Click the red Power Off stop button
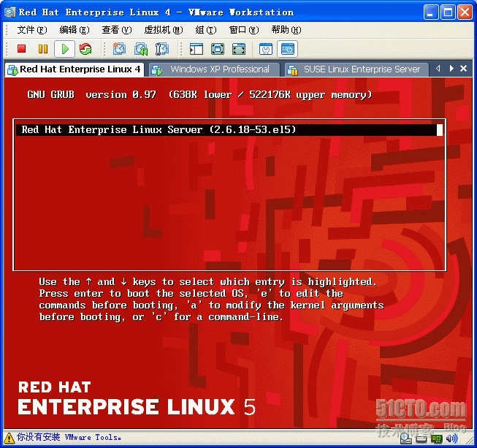Screen dimensions: 477x448 pos(21,49)
